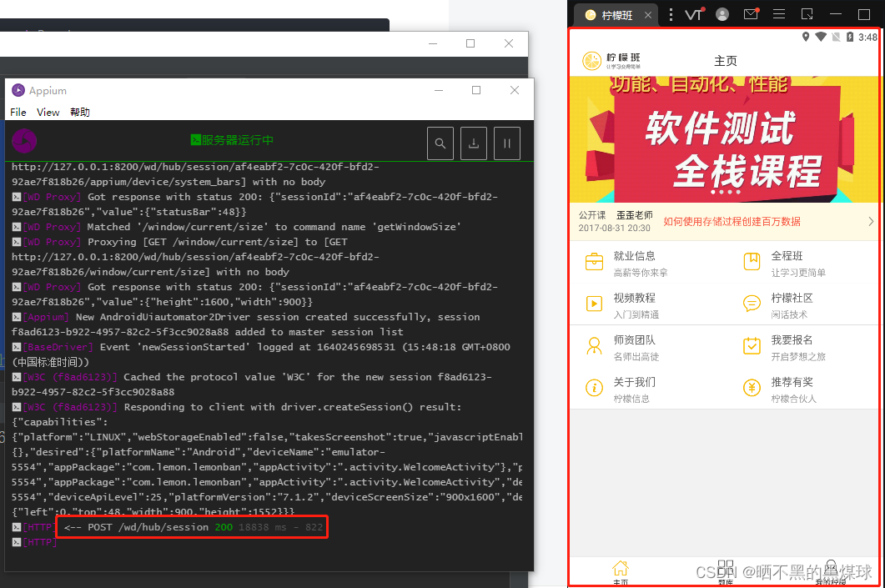
Task: Tap the 我要报名 calendar check icon
Action: 752,345
